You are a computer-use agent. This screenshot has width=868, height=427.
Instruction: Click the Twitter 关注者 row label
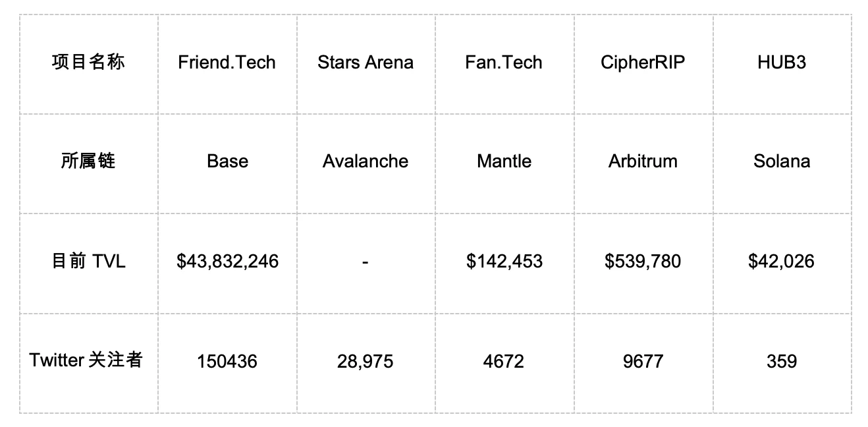pyautogui.click(x=86, y=360)
